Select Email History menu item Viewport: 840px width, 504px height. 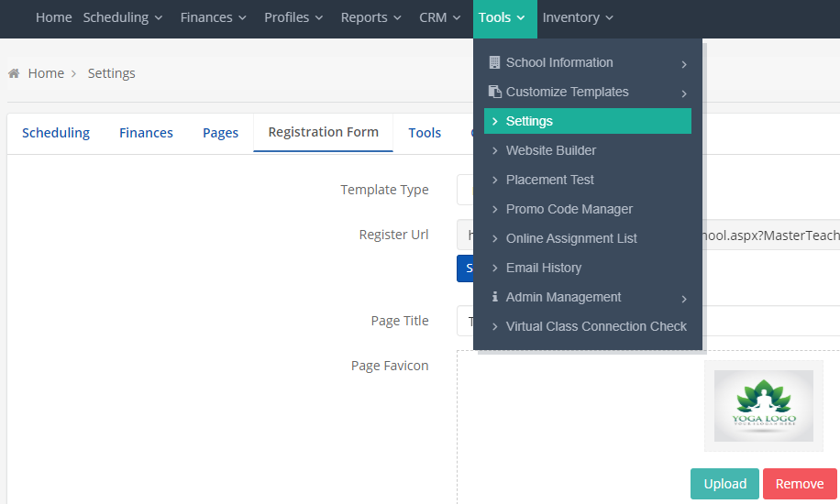(x=543, y=268)
